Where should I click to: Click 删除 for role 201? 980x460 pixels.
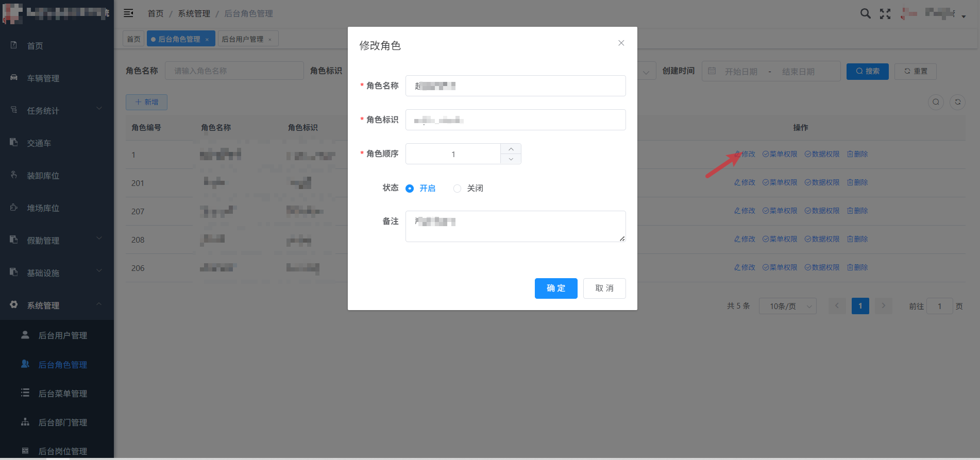tap(857, 182)
